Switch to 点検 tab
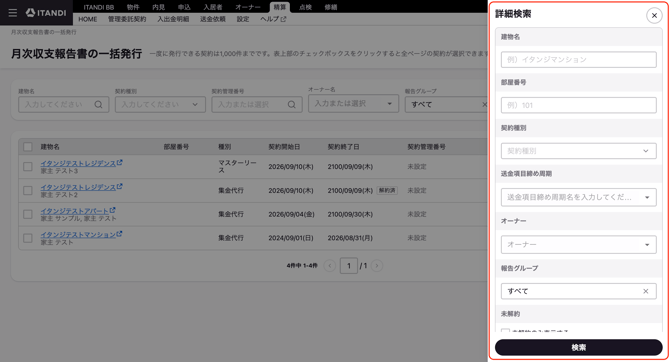This screenshot has height=362, width=670. (305, 7)
